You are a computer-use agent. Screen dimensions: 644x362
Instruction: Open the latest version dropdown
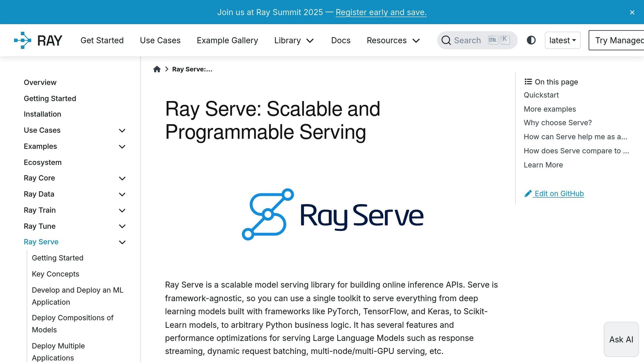pyautogui.click(x=562, y=40)
